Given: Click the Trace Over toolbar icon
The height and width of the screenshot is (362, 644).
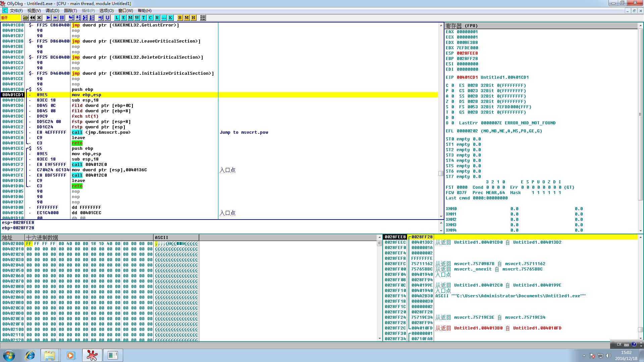Looking at the screenshot, I should 92,18.
